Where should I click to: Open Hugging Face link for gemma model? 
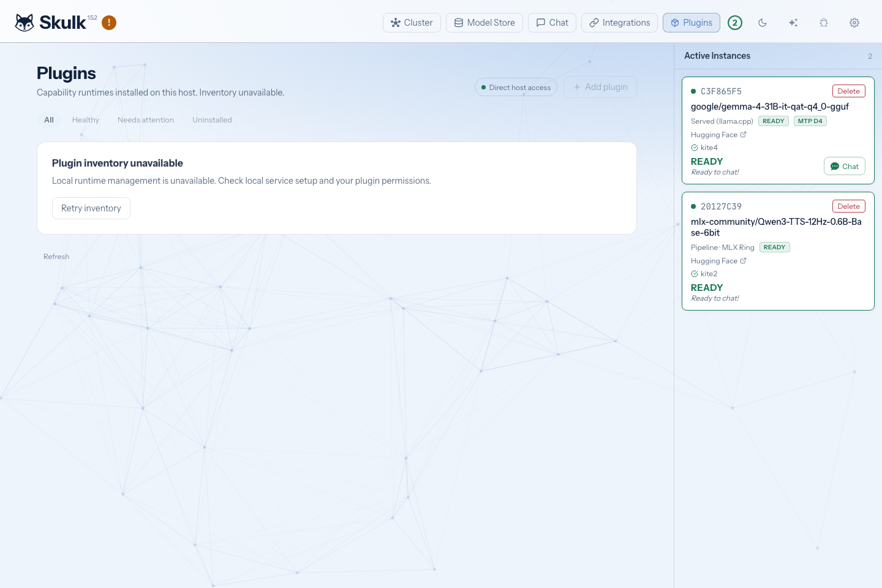click(718, 135)
